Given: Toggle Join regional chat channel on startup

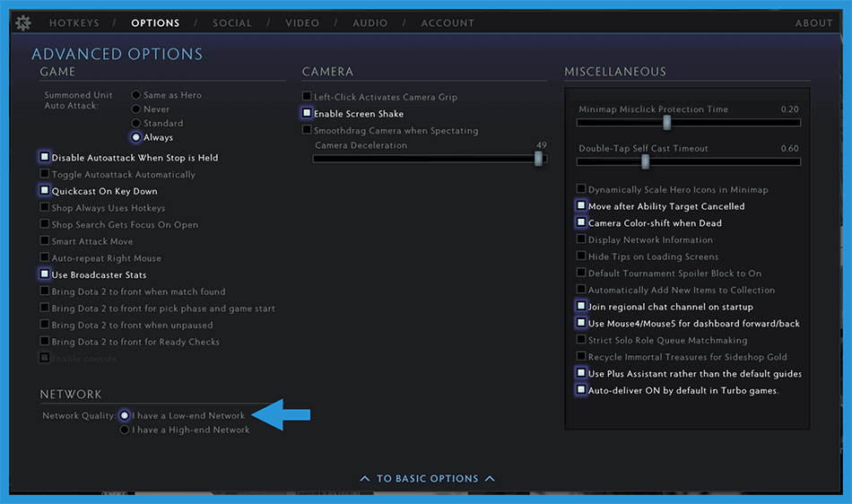Looking at the screenshot, I should click(x=581, y=307).
